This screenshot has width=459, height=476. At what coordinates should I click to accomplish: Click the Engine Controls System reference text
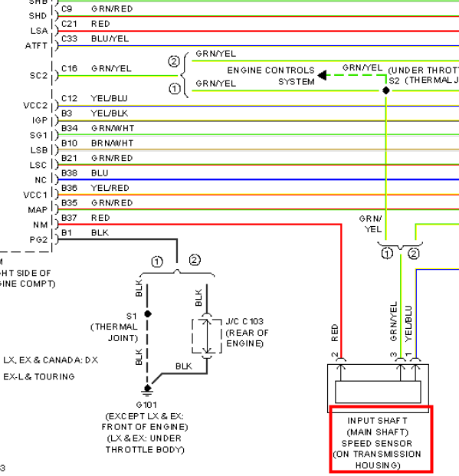coord(270,76)
